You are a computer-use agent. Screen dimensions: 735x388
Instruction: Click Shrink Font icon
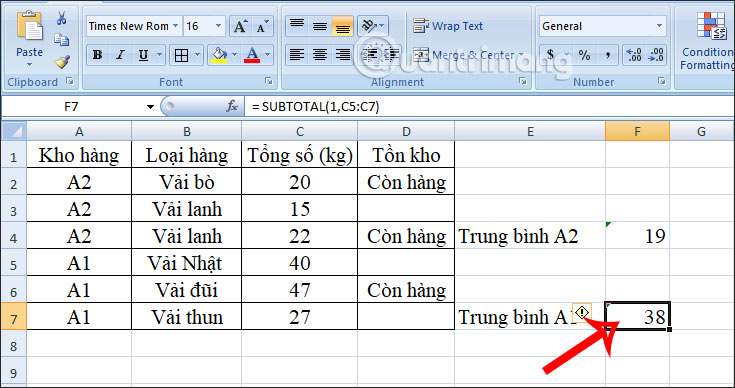[x=262, y=26]
